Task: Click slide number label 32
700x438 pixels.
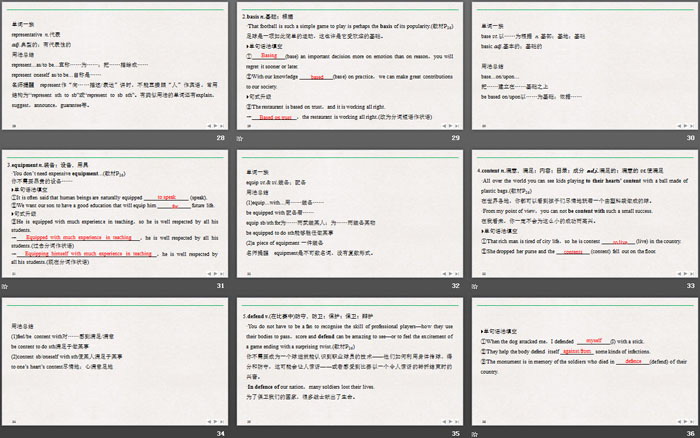Action: click(455, 286)
